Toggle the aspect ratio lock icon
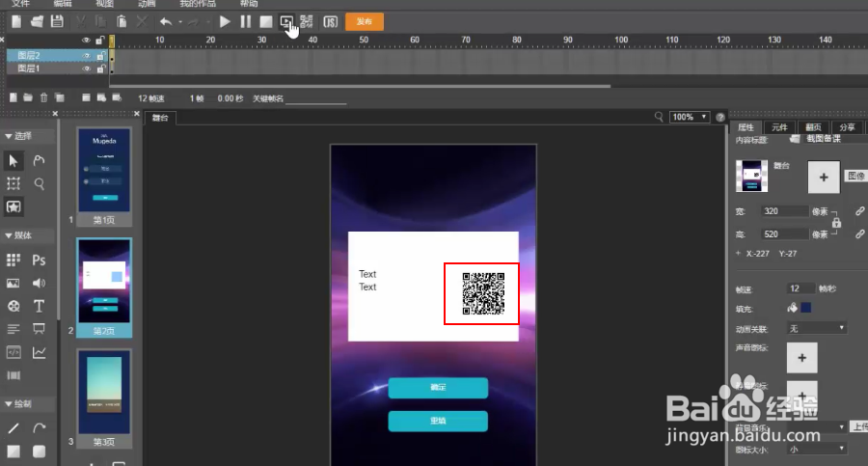Viewport: 868px width, 466px height. coord(836,223)
